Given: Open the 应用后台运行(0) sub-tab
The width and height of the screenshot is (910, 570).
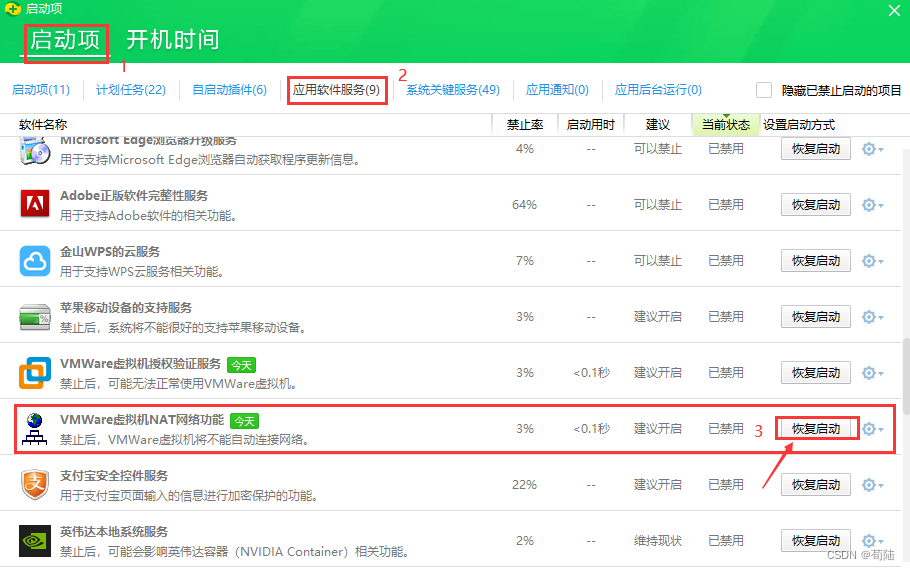Looking at the screenshot, I should click(x=658, y=90).
